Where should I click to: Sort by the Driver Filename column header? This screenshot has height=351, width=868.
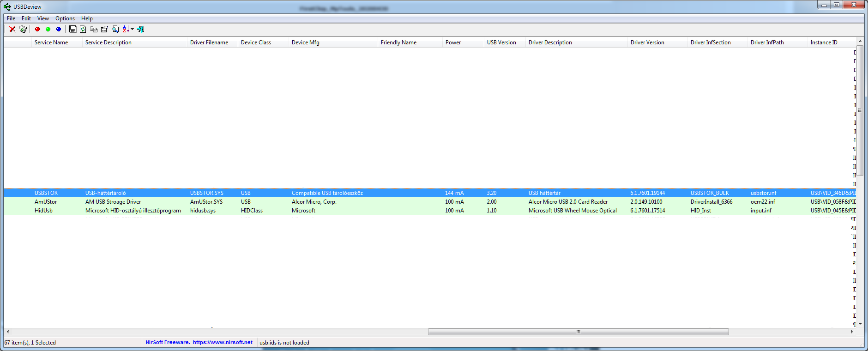[213, 42]
